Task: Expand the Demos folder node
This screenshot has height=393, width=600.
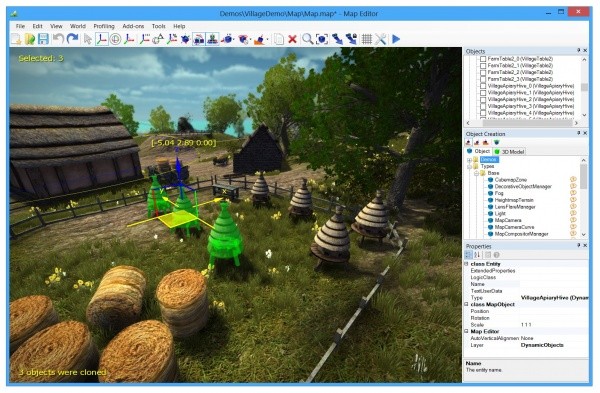Action: click(470, 160)
